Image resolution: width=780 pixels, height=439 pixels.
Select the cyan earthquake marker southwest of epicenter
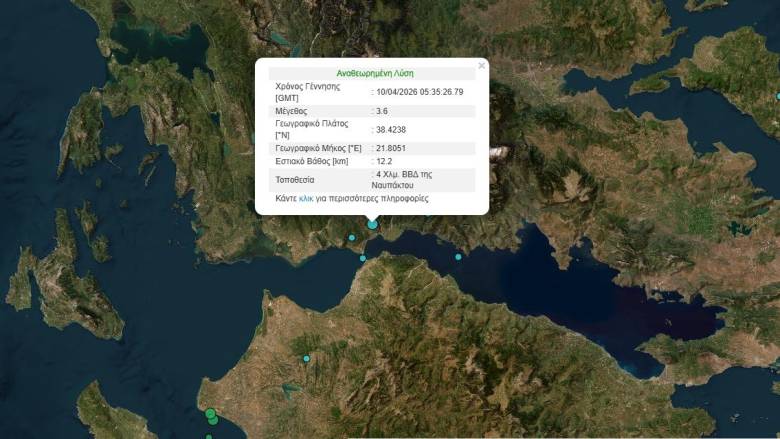(352, 238)
